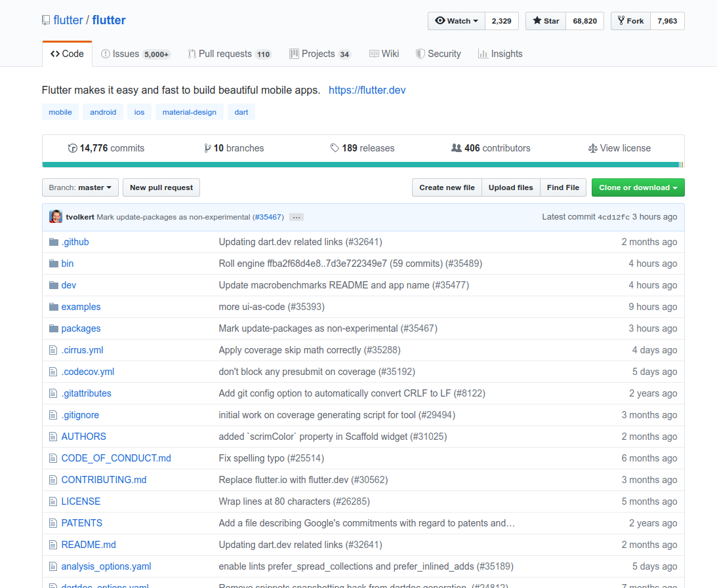This screenshot has width=717, height=588.
Task: Click the license scale icon
Action: point(592,148)
